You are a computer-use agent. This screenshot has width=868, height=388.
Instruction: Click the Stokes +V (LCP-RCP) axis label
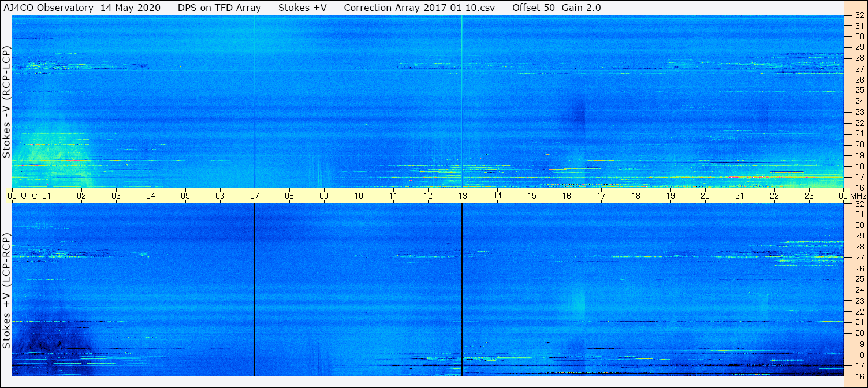[x=6, y=290]
